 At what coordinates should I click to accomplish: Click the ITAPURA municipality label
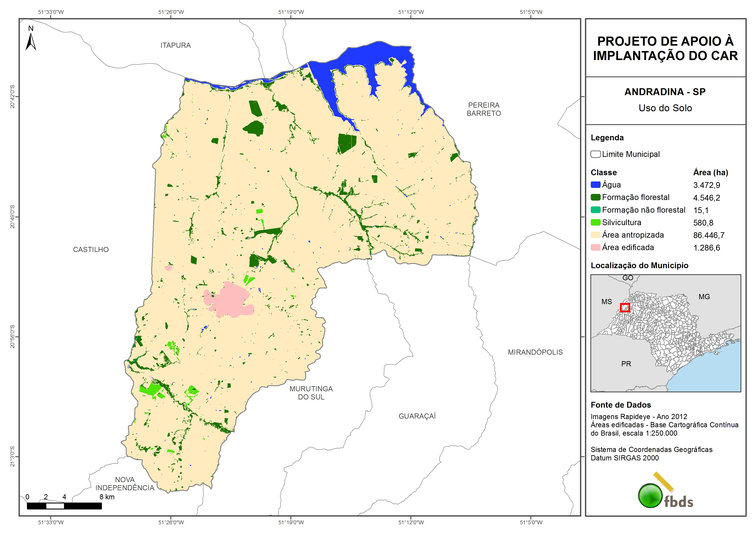[x=176, y=45]
